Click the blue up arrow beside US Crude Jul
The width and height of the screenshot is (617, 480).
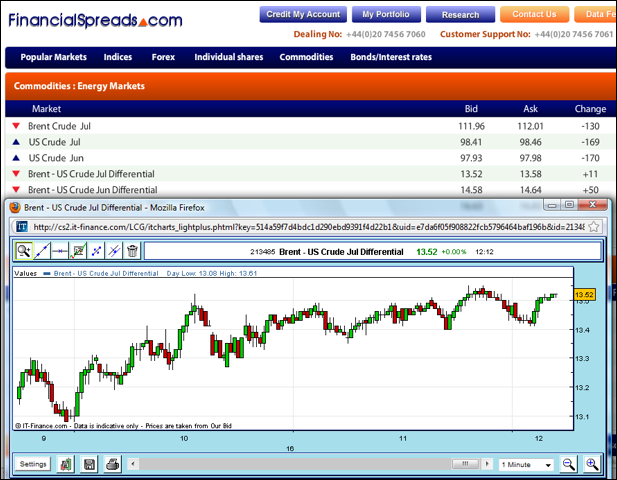point(16,142)
